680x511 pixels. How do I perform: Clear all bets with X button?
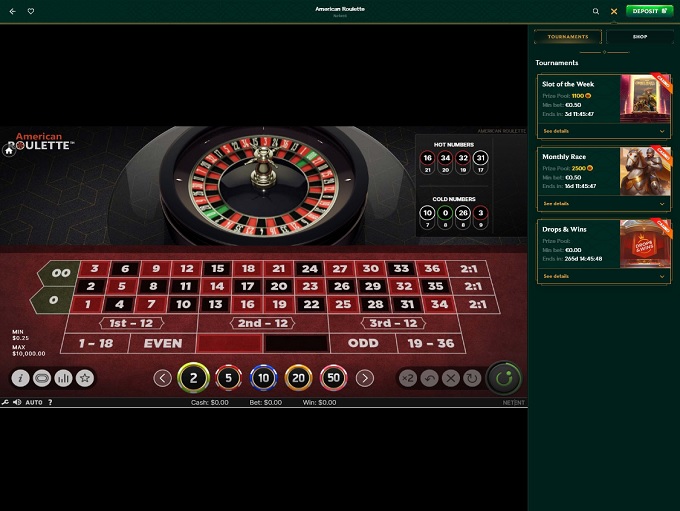450,378
